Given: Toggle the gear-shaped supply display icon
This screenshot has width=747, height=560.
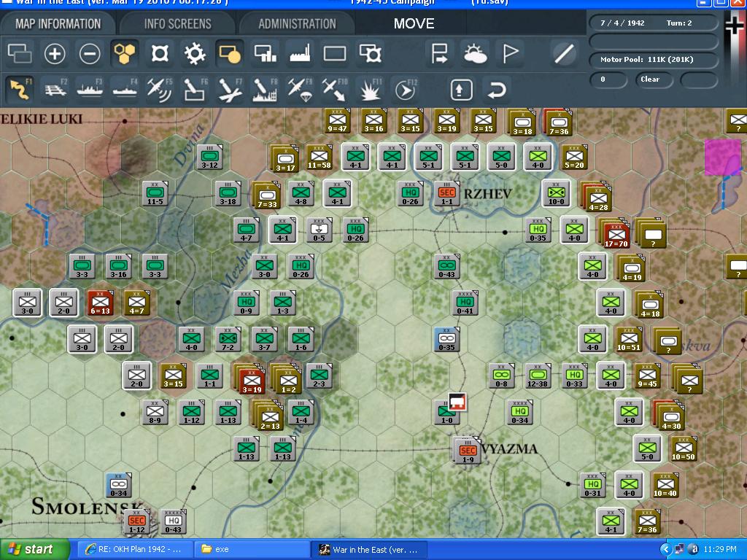Looking at the screenshot, I should click(195, 53).
